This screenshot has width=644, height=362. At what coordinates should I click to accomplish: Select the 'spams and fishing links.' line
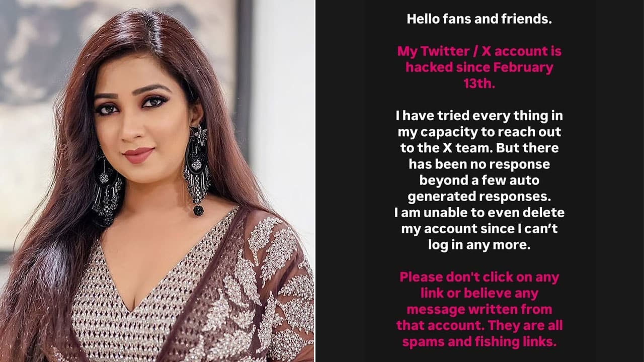pyautogui.click(x=479, y=341)
